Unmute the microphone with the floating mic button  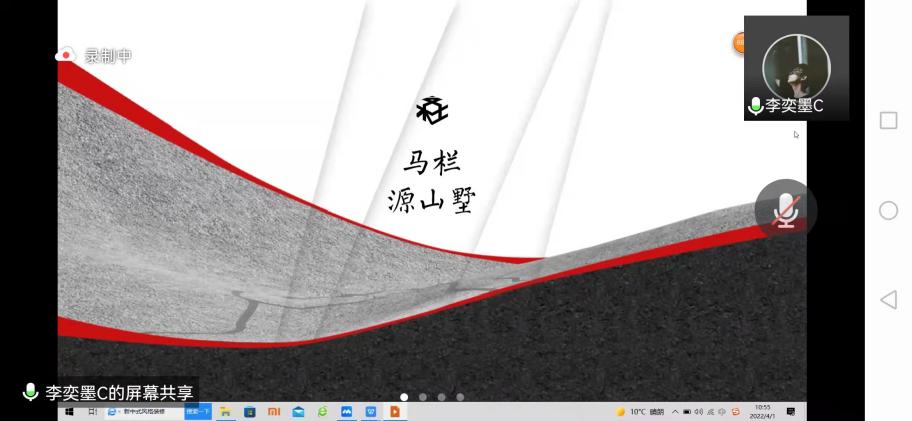tap(786, 209)
